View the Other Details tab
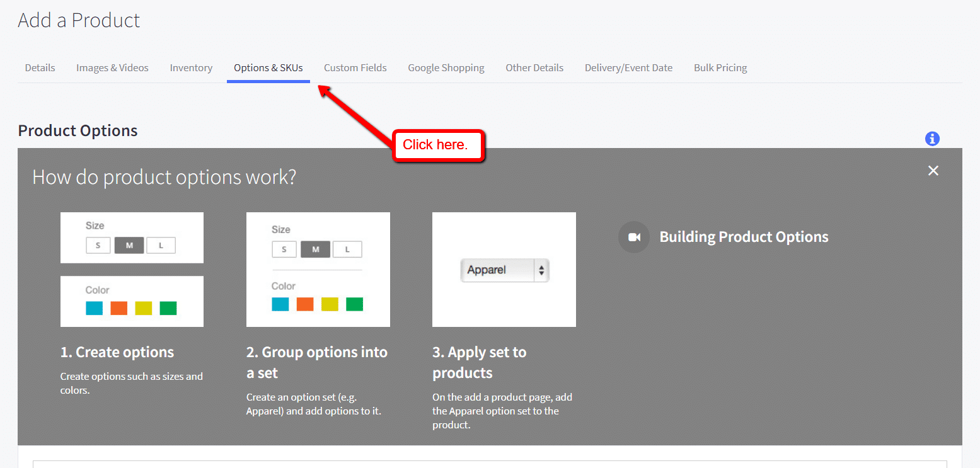The image size is (980, 468). [534, 67]
